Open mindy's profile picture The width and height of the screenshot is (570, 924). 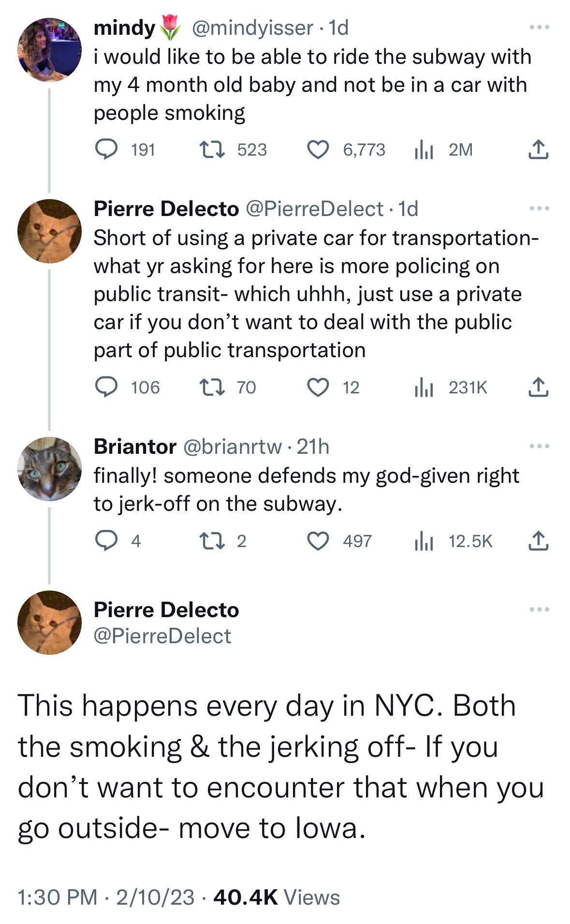49,50
